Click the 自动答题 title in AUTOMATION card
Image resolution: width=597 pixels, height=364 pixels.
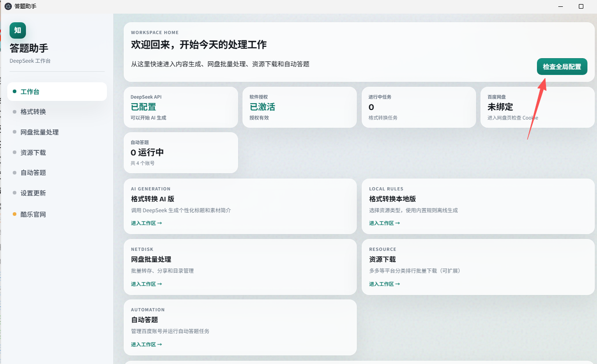145,320
